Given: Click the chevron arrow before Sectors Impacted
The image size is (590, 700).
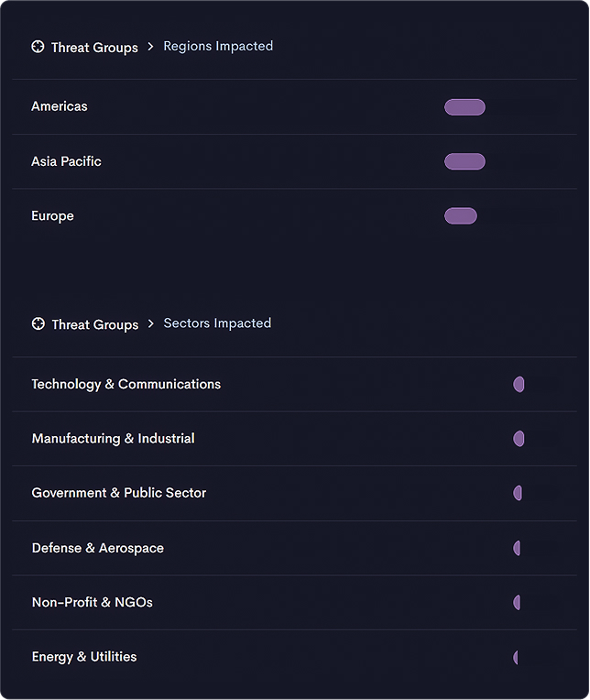Looking at the screenshot, I should 151,323.
